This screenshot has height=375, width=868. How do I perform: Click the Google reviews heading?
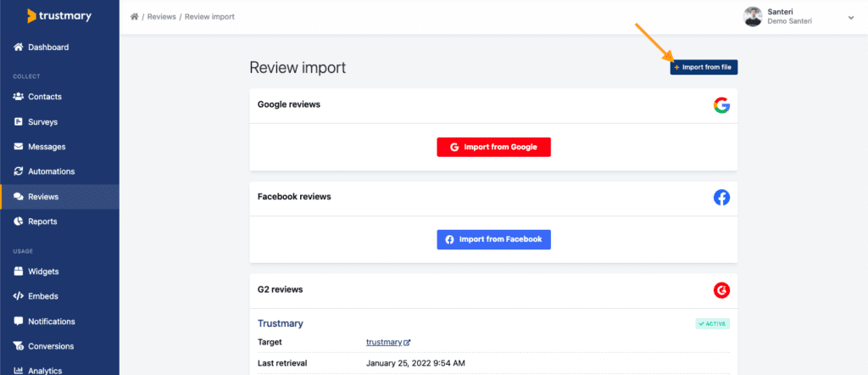pyautogui.click(x=289, y=104)
